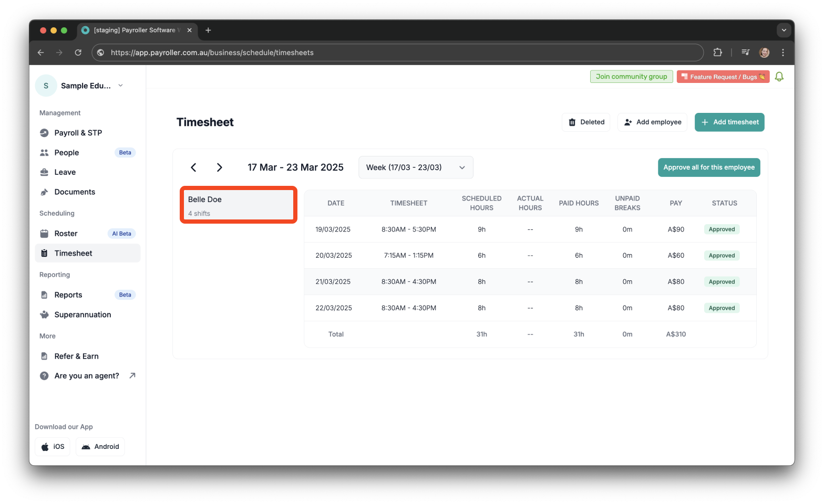Click the A$310 total pay value
The height and width of the screenshot is (504, 824).
tap(676, 334)
